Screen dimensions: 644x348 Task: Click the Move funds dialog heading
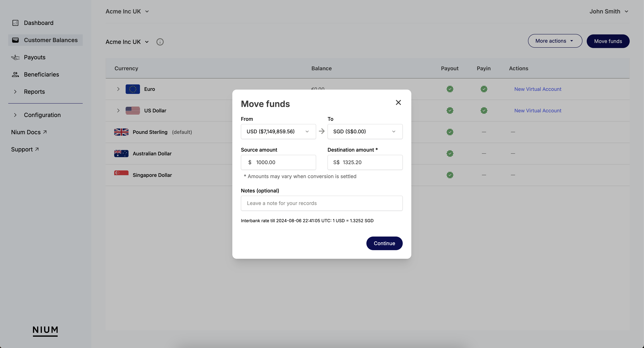point(265,104)
